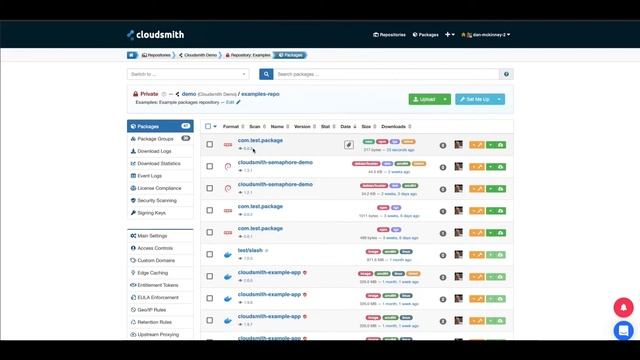The image size is (640, 360).
Task: Click the green download button in the test/slash row
Action: point(496,255)
